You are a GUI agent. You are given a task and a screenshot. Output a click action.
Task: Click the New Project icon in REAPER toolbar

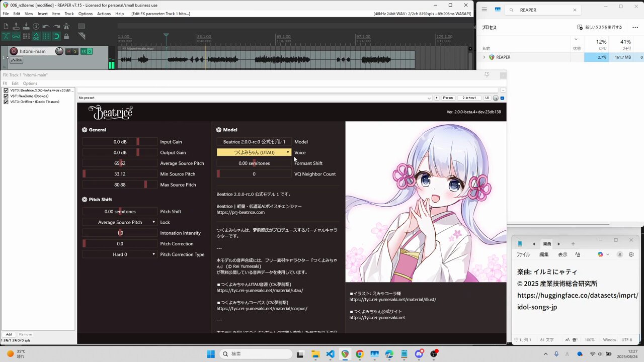coord(6,26)
